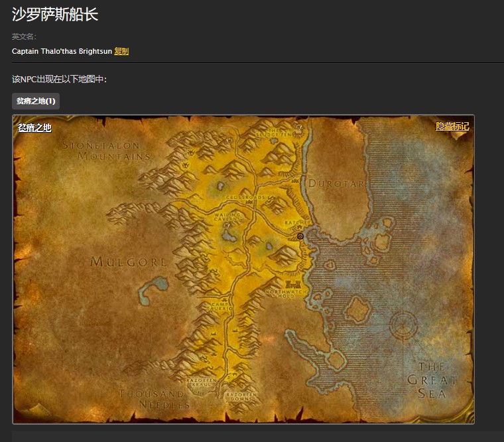Screen dimensions: 504x442
Task: Toggle the 隐藏标记 marker visibility link
Action: (x=452, y=127)
